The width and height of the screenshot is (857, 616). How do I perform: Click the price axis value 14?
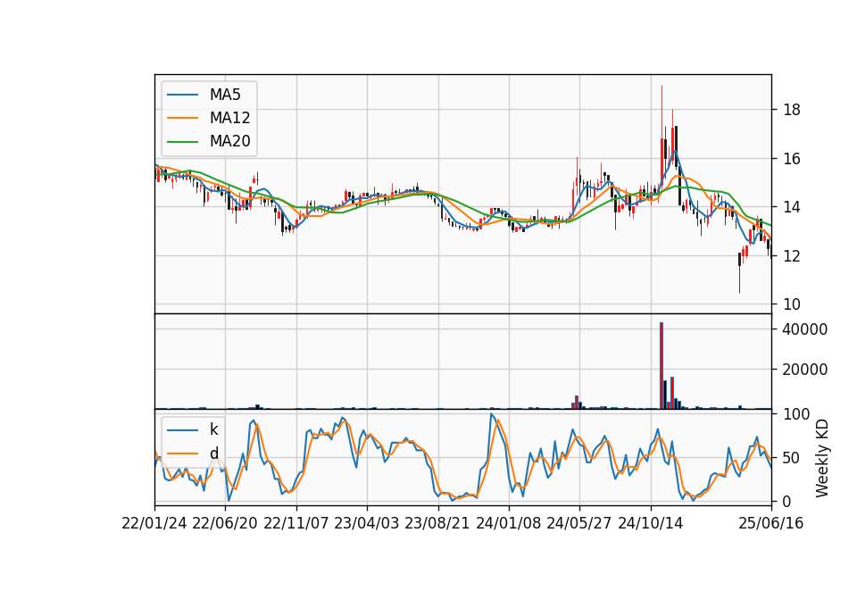792,207
